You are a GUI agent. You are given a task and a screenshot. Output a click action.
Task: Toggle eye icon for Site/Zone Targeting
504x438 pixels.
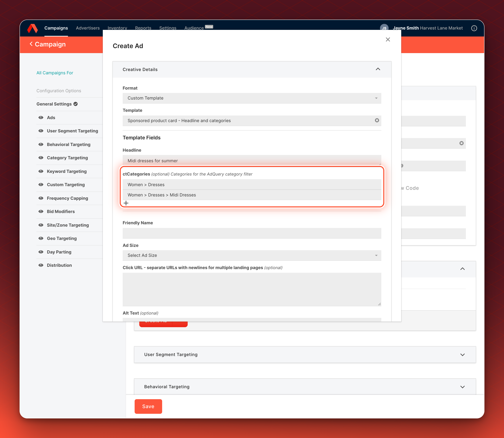[41, 225]
